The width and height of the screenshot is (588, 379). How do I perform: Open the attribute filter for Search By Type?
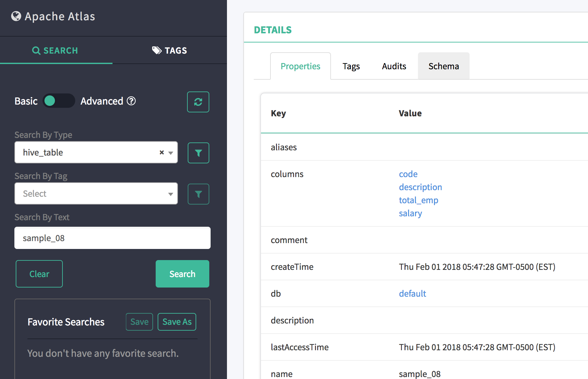[199, 153]
